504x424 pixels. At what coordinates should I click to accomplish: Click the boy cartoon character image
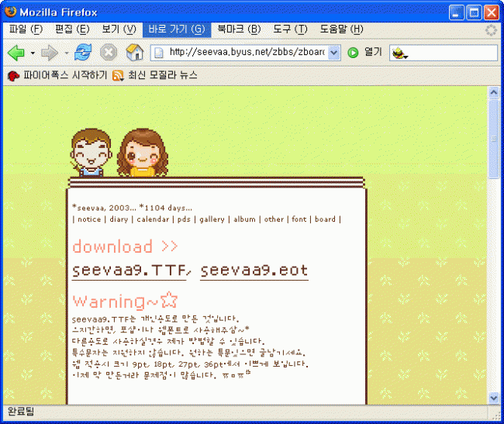(x=91, y=152)
